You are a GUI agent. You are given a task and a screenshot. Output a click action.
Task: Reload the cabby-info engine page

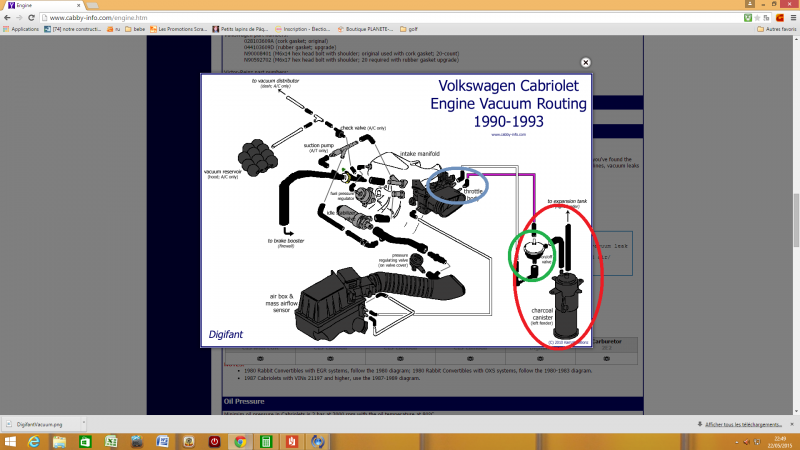point(31,17)
